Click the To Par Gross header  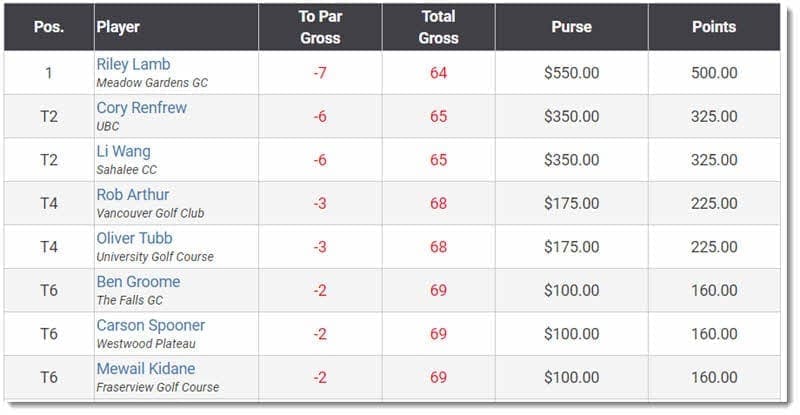[320, 27]
